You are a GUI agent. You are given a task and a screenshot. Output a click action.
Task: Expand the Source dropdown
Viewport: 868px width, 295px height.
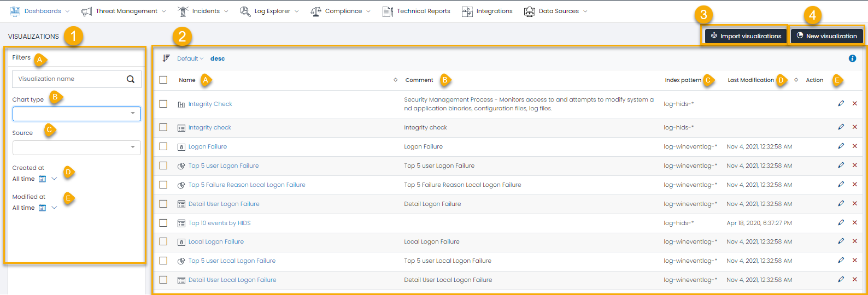[77, 147]
